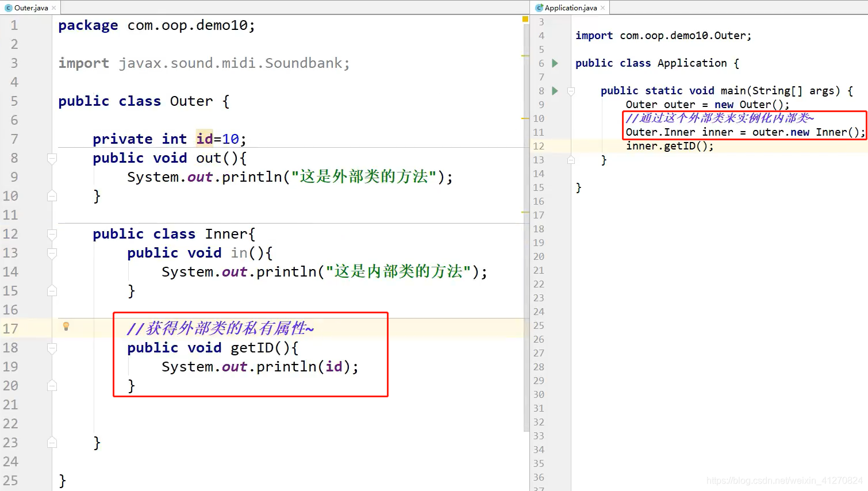Click line number 11 in Application.java gutter
Image resolution: width=868 pixels, height=491 pixels.
pos(539,132)
